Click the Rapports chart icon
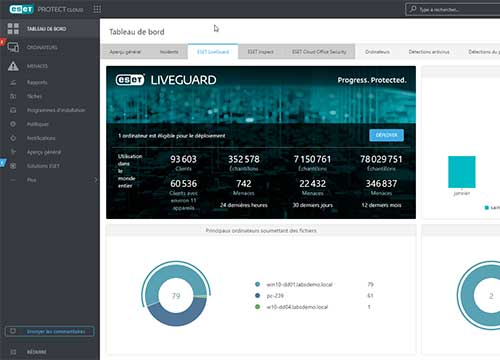The height and width of the screenshot is (360, 500). pos(13,82)
